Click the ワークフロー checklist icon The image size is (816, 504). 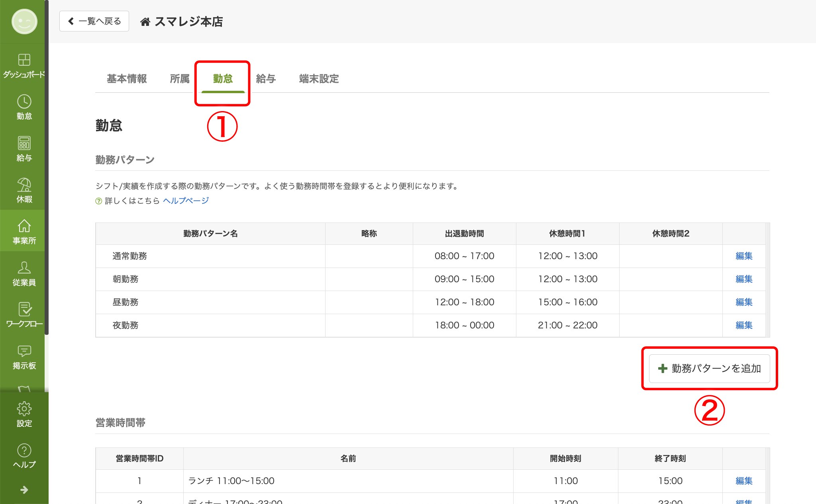[x=24, y=310]
